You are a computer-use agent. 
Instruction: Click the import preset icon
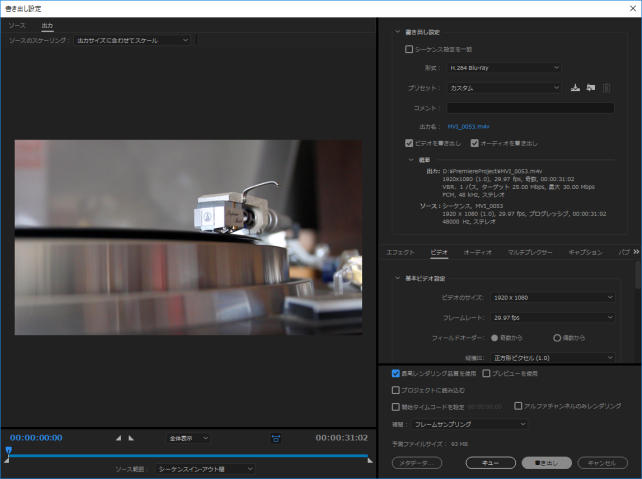[591, 88]
